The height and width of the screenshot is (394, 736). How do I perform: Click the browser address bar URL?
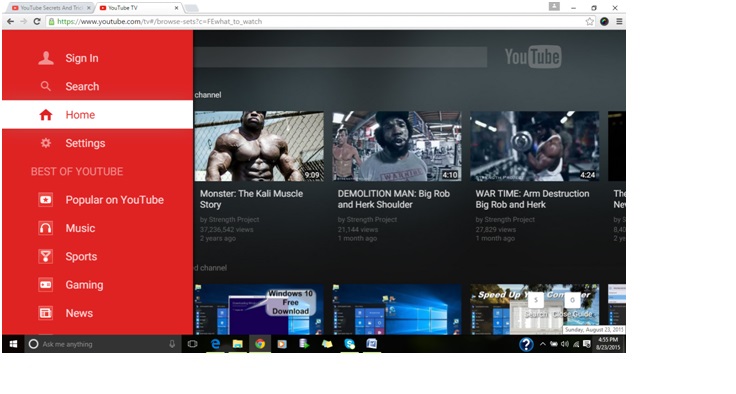[160, 22]
